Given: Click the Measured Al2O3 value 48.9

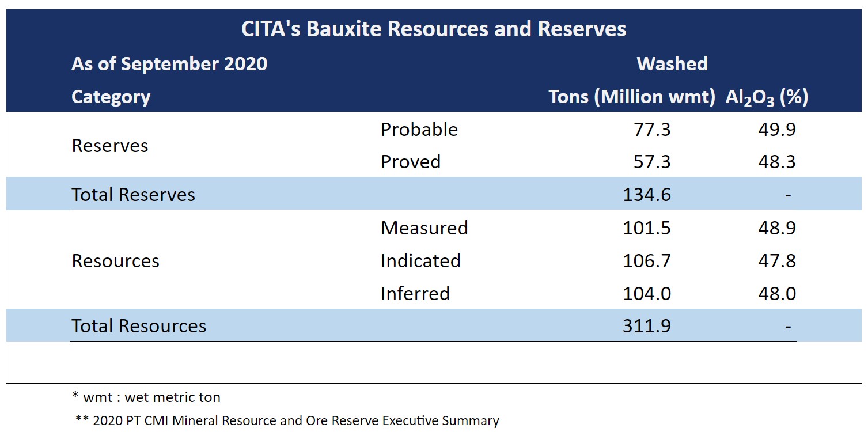Looking at the screenshot, I should pyautogui.click(x=777, y=228).
